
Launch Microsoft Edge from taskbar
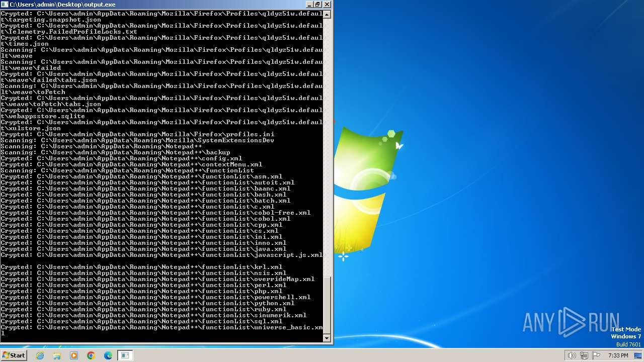click(x=108, y=355)
